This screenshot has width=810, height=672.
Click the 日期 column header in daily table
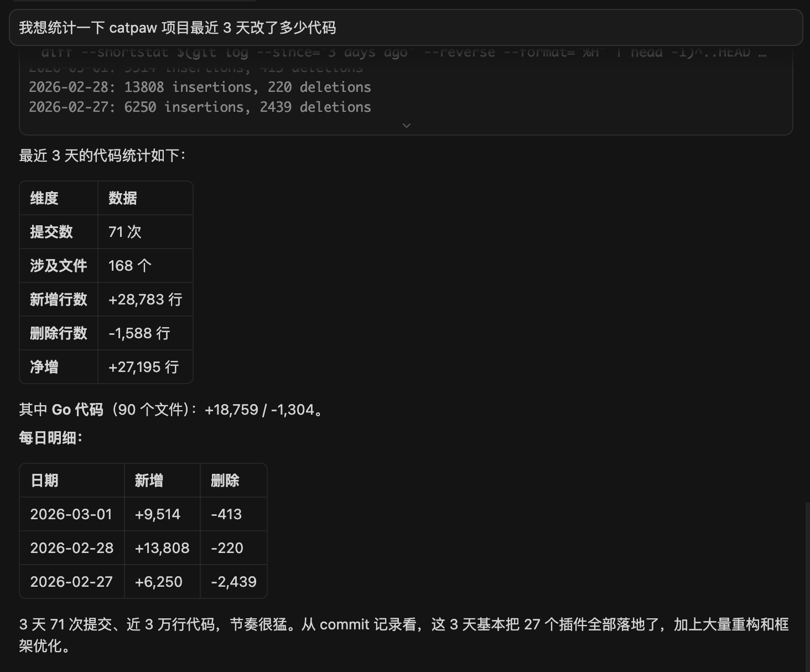point(44,480)
